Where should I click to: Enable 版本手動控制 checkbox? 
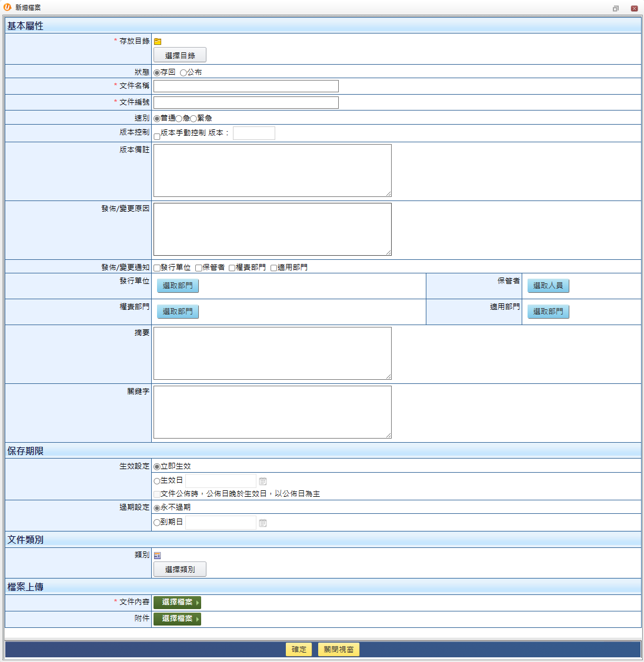157,136
